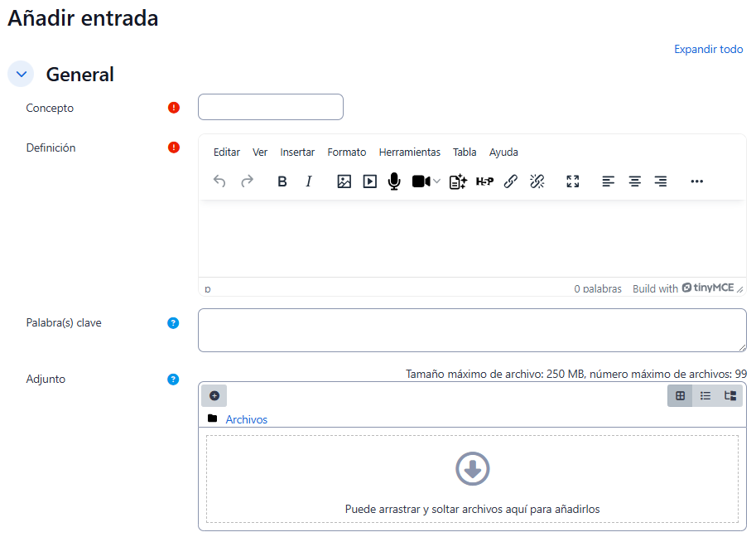Switch file view to detailed list
This screenshot has height=537, width=756.
(x=705, y=396)
